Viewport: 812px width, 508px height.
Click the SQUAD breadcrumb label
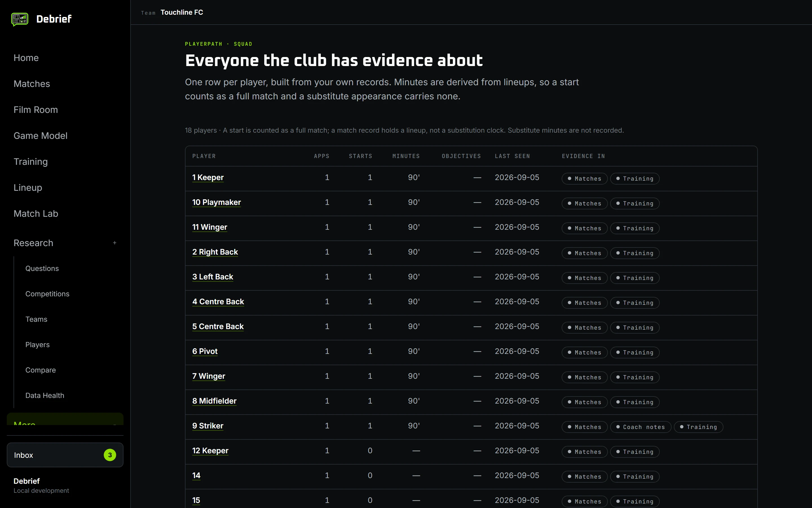tap(243, 44)
